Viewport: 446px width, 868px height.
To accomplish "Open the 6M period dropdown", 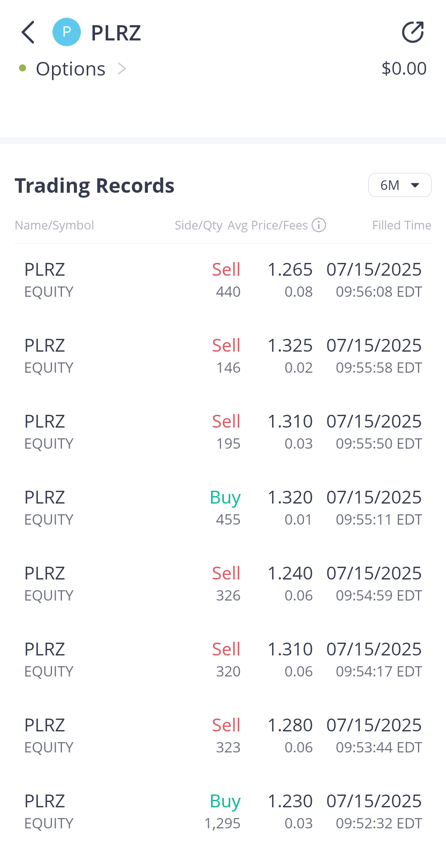I will click(x=399, y=185).
